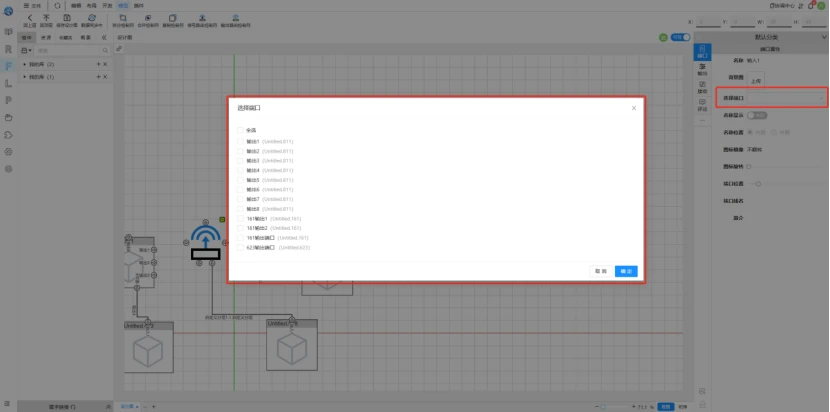Open the 端口 tab in properties panel
The height and width of the screenshot is (412, 830).
[x=702, y=51]
